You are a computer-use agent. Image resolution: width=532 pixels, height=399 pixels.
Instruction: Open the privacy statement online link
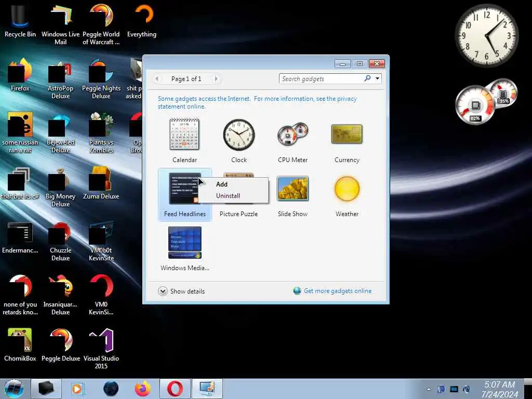[257, 102]
